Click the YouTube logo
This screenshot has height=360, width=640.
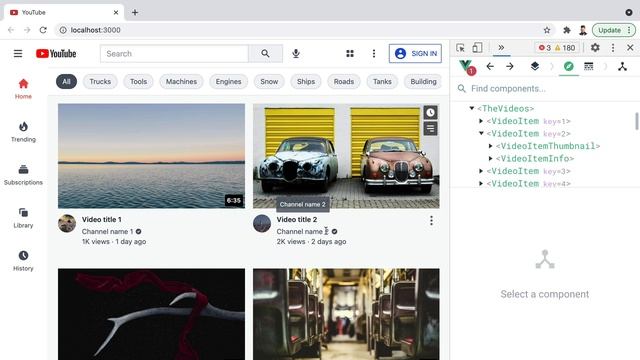[x=56, y=53]
